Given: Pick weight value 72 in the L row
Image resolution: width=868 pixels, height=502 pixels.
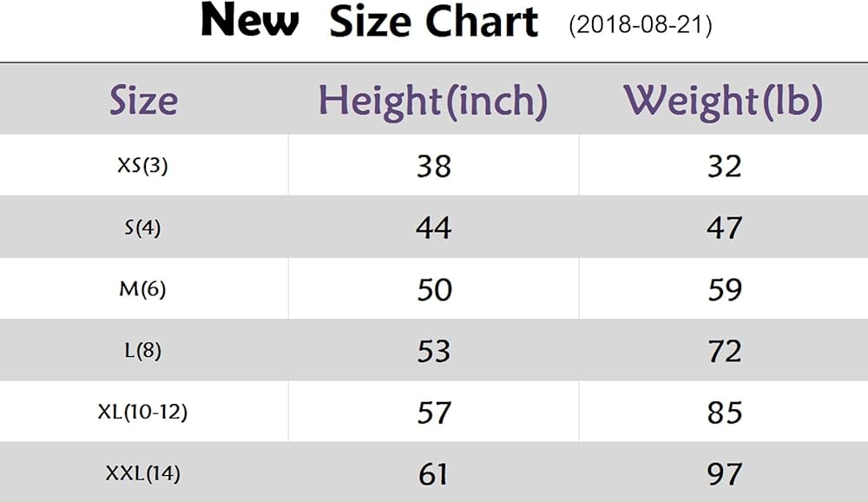Looking at the screenshot, I should (724, 351).
